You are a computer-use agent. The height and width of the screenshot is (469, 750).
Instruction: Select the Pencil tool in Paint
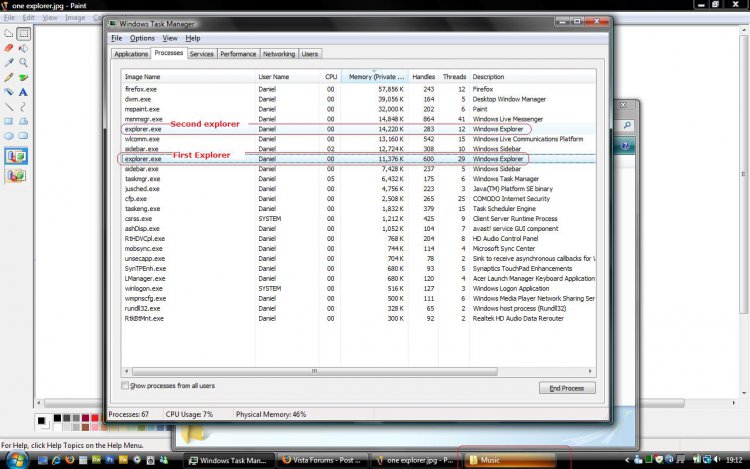(x=9, y=77)
